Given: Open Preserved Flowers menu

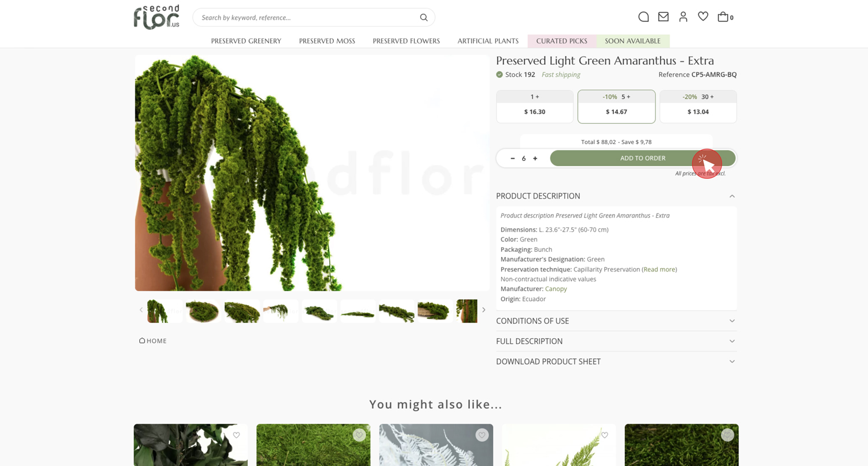Looking at the screenshot, I should click(406, 41).
